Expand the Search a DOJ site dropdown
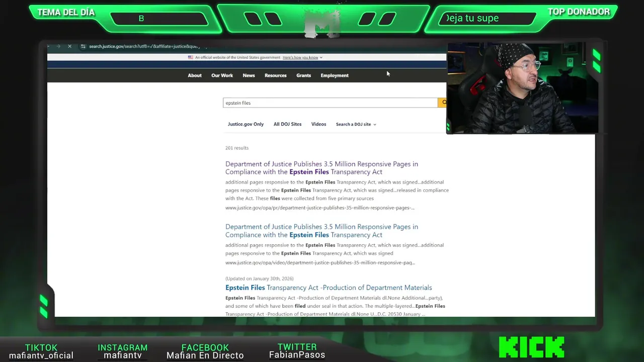Screen dimensions: 644x362 coord(356,124)
